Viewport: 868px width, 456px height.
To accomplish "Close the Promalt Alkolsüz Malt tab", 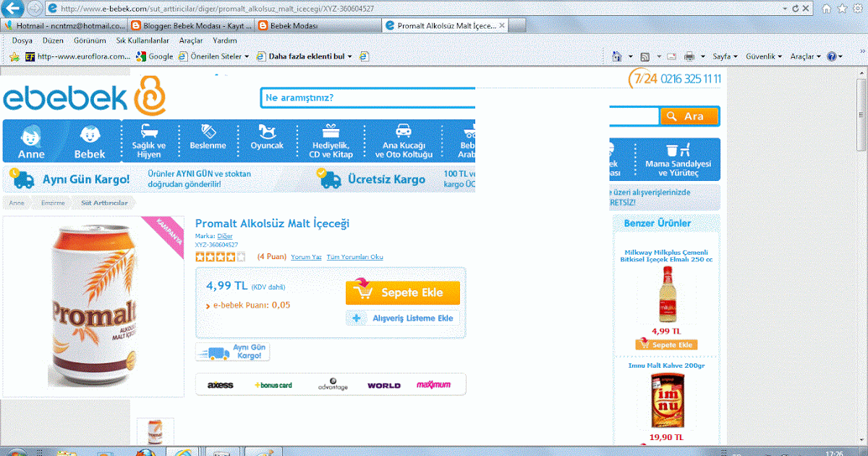I will tap(502, 25).
